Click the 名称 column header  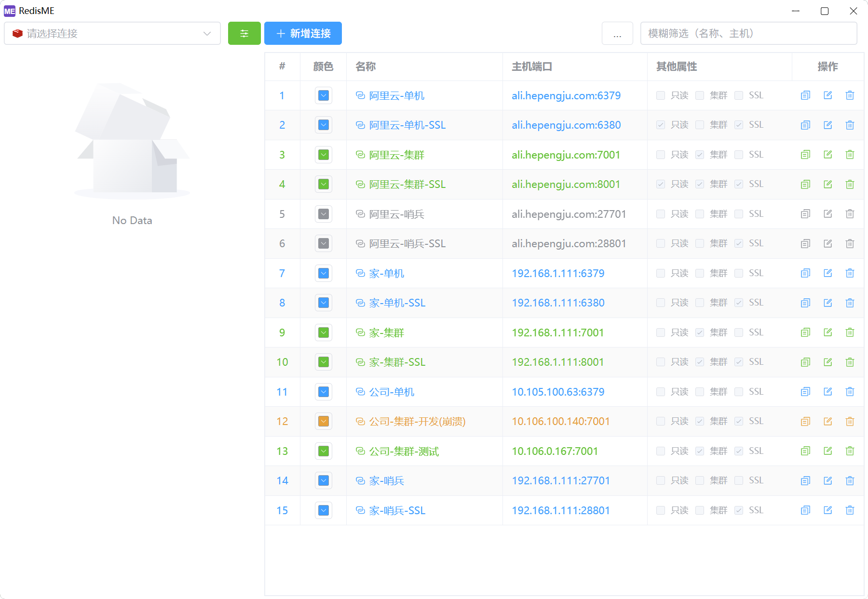(366, 67)
